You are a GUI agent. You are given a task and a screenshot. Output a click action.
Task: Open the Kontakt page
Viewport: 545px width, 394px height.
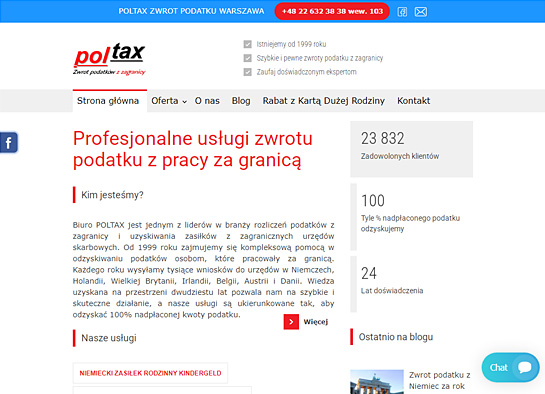click(x=414, y=101)
